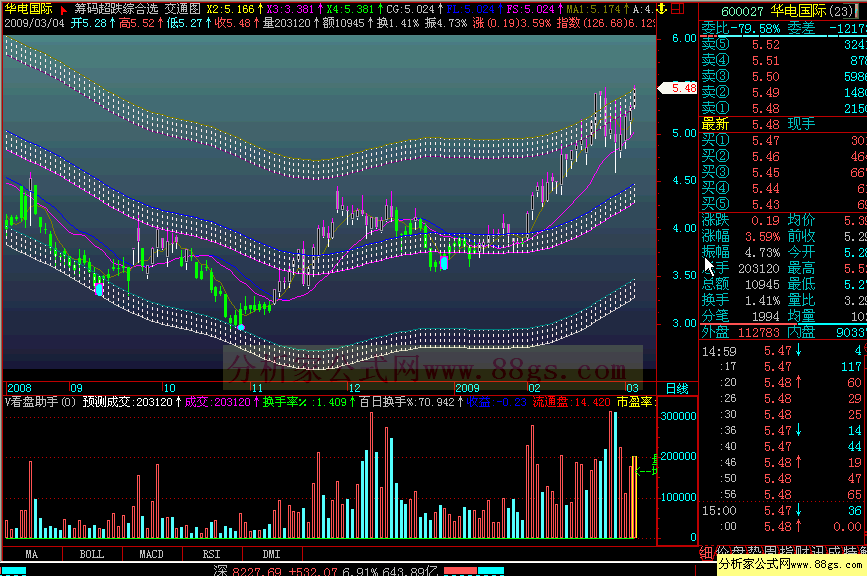Click the 换手 1.41% row
Screen dimensions: 867x576
[741, 301]
